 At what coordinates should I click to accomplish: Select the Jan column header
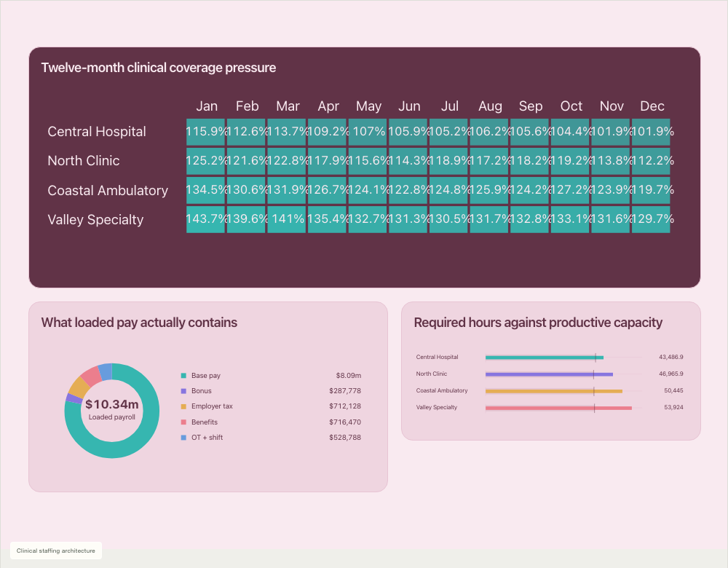[207, 106]
